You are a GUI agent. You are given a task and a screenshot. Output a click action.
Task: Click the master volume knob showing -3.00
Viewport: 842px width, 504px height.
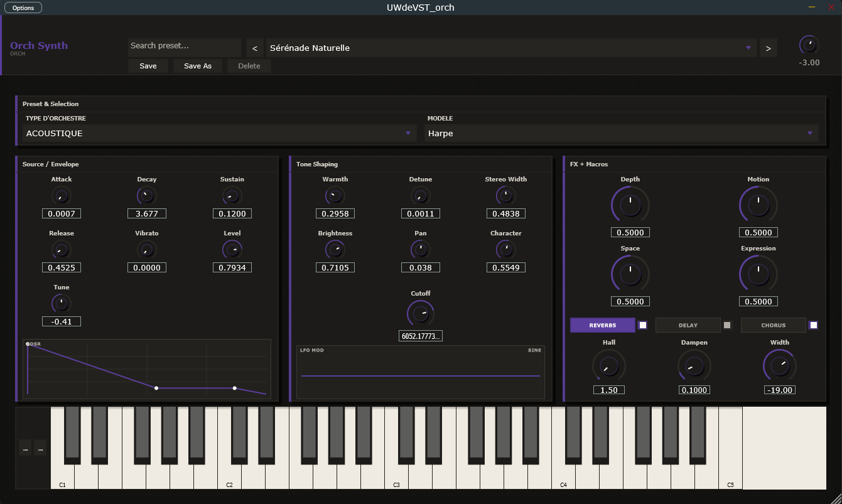tap(809, 45)
